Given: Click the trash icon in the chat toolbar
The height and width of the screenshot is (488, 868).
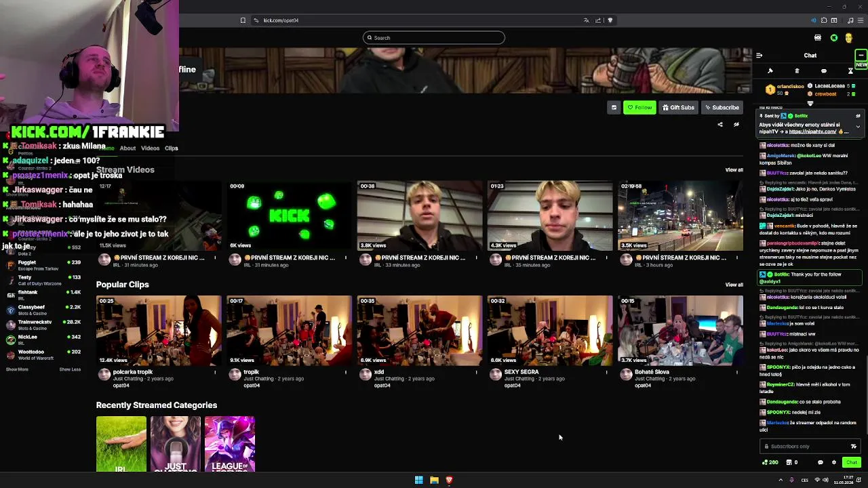Looking at the screenshot, I should 797,70.
